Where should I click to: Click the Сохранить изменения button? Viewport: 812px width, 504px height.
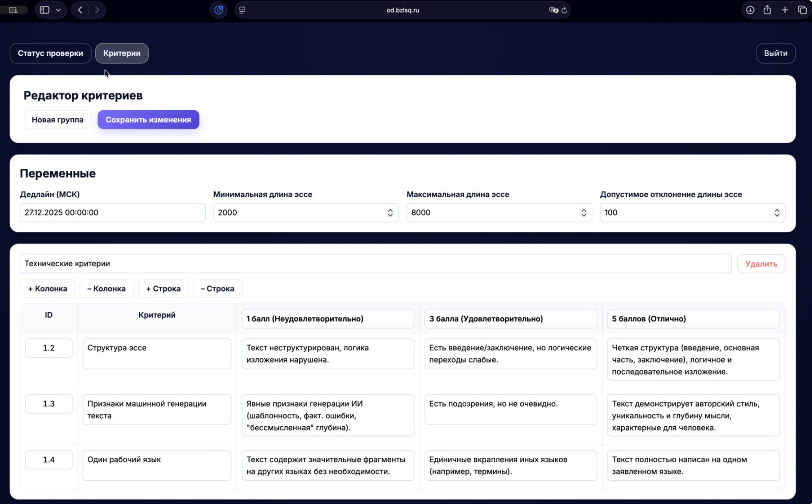coord(148,119)
